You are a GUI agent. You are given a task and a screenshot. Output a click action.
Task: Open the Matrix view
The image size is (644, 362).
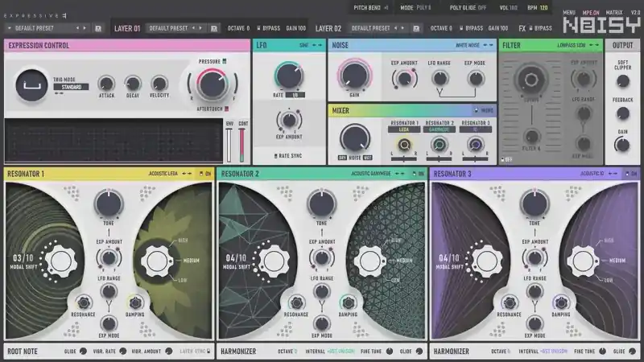click(614, 13)
